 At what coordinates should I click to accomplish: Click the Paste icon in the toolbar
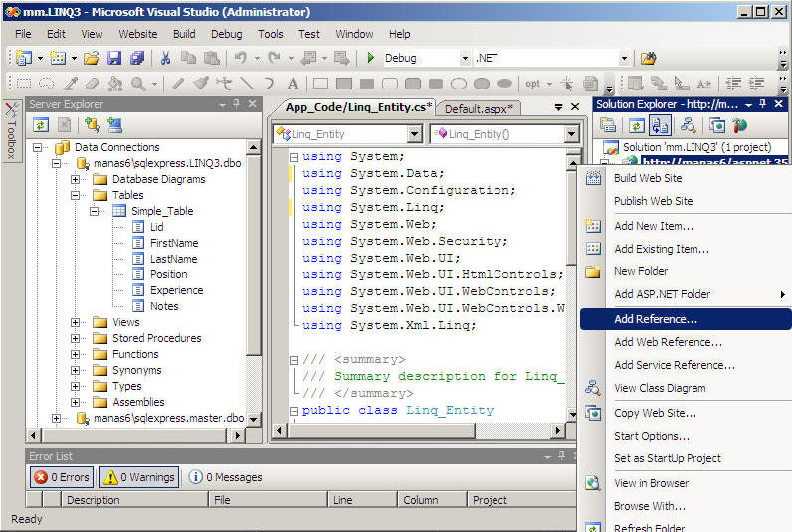pos(211,58)
